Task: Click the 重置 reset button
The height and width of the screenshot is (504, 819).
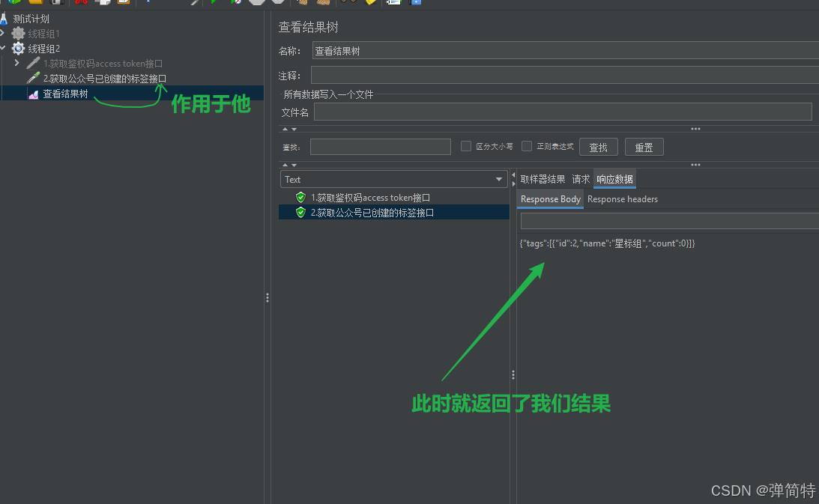Action: pyautogui.click(x=644, y=146)
